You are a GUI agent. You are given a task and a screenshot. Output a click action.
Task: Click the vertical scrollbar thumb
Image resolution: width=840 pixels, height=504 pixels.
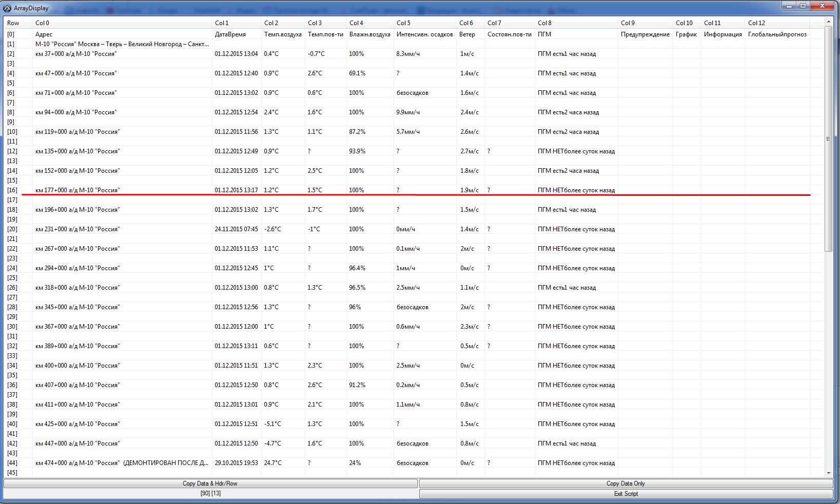[828, 138]
